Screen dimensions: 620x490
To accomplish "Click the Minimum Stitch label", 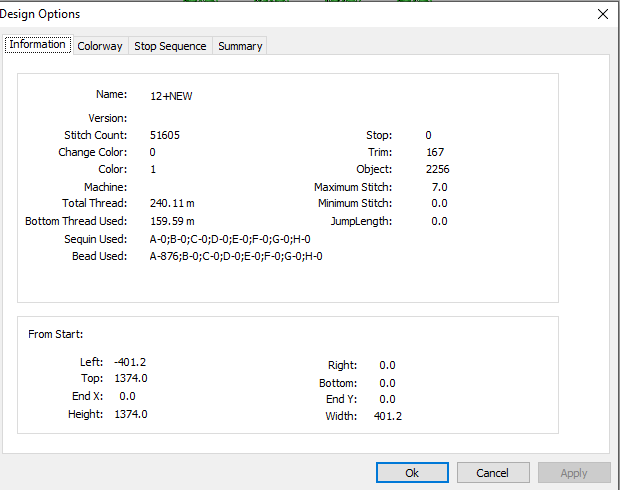I will pyautogui.click(x=355, y=203).
